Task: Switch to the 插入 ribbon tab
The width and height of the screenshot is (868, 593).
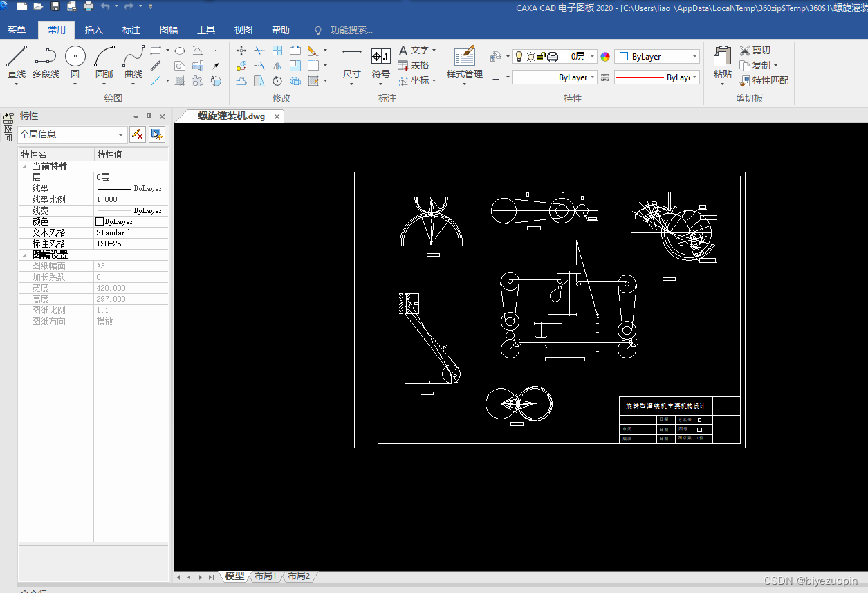Action: coord(94,30)
